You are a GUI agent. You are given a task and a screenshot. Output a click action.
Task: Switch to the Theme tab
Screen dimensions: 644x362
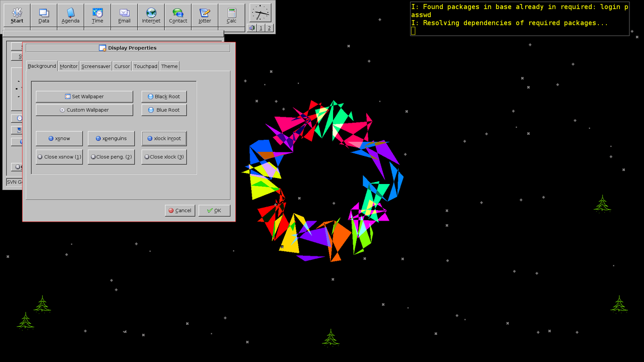(x=169, y=66)
